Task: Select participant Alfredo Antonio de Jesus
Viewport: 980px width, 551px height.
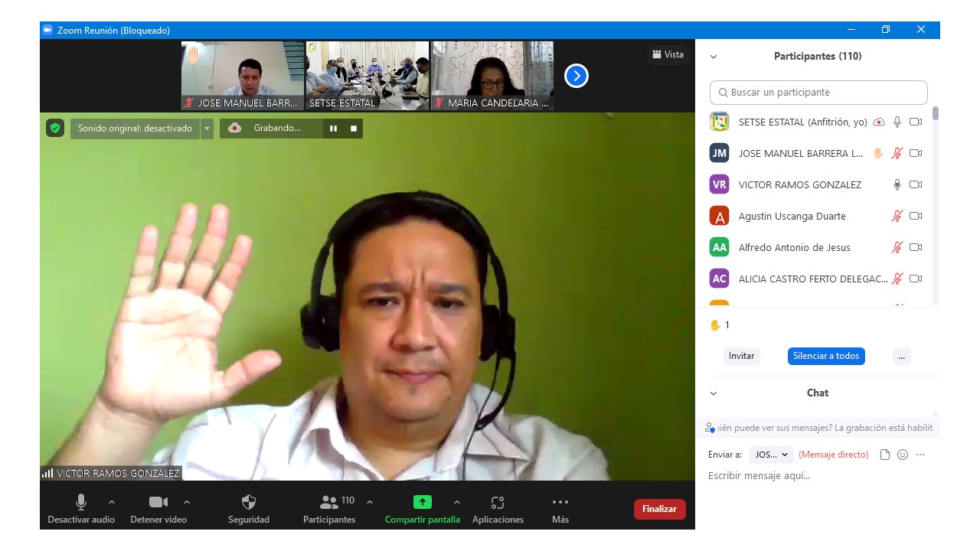Action: 795,248
